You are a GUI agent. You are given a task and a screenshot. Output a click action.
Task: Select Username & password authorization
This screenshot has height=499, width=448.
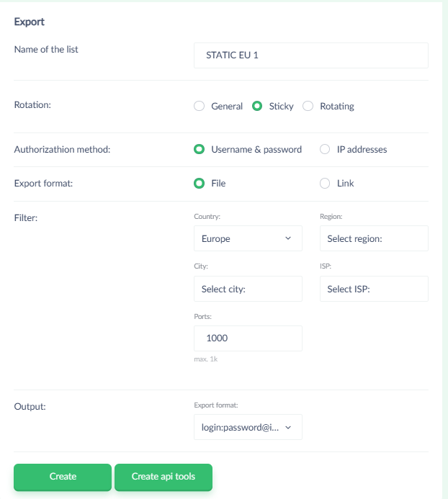[x=200, y=150]
